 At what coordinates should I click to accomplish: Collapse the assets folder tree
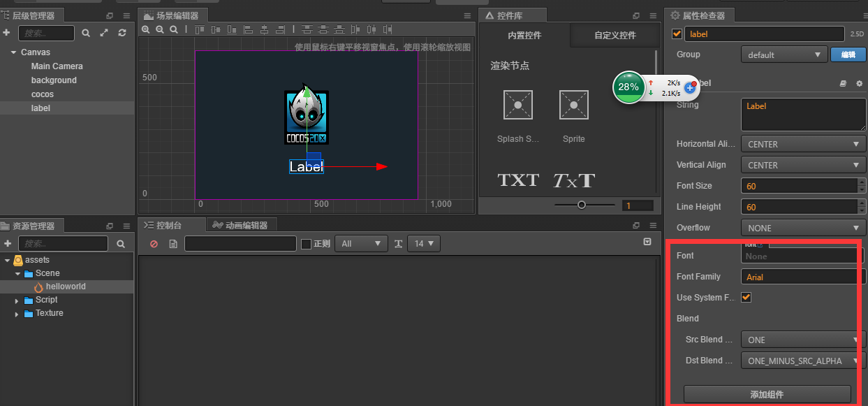pos(8,260)
